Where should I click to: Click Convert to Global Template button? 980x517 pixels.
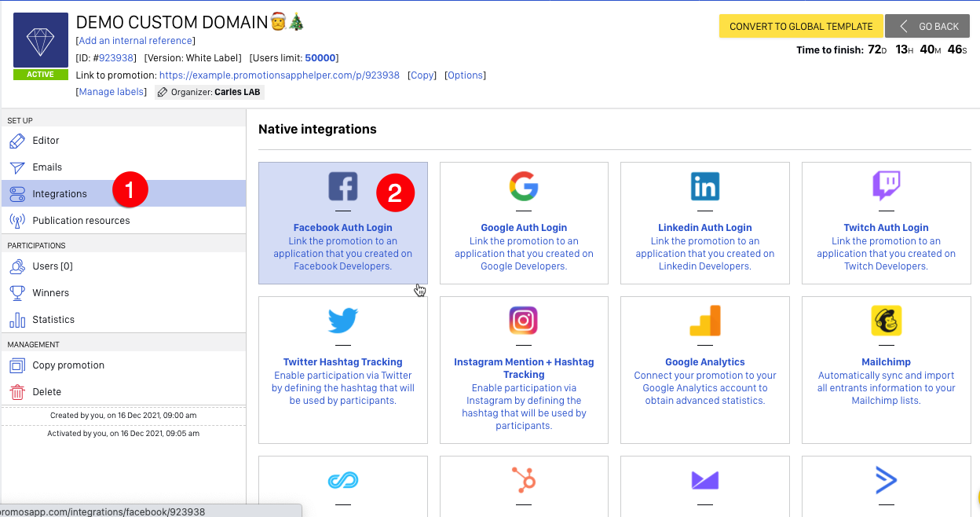pyautogui.click(x=801, y=26)
